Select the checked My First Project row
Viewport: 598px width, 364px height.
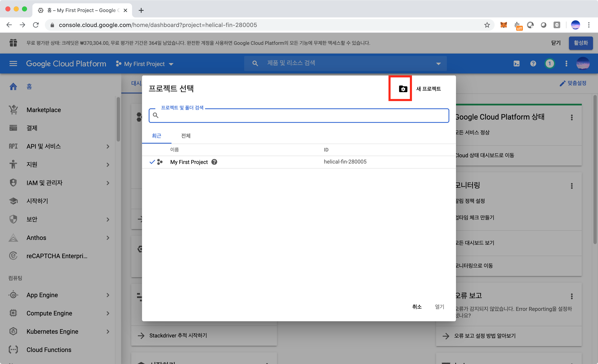coord(189,162)
